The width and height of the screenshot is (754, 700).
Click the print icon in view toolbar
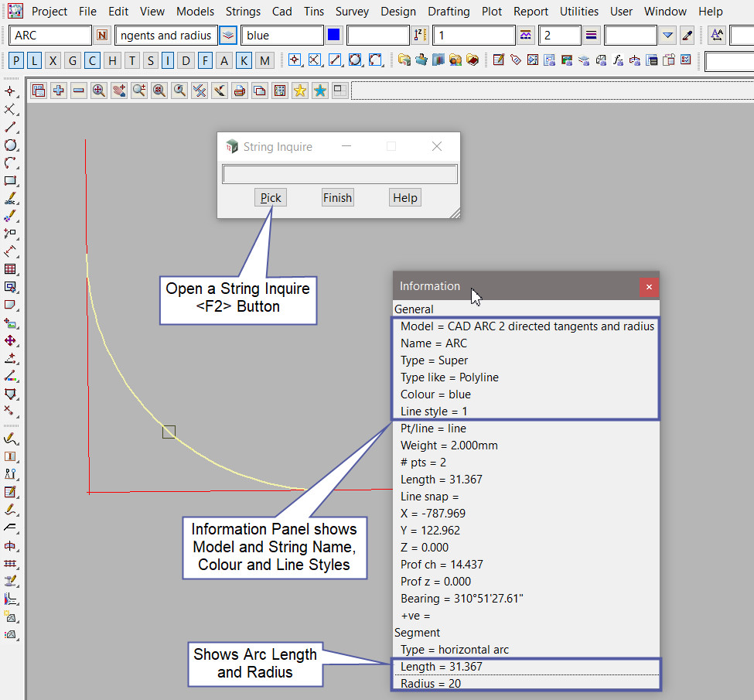(x=239, y=91)
